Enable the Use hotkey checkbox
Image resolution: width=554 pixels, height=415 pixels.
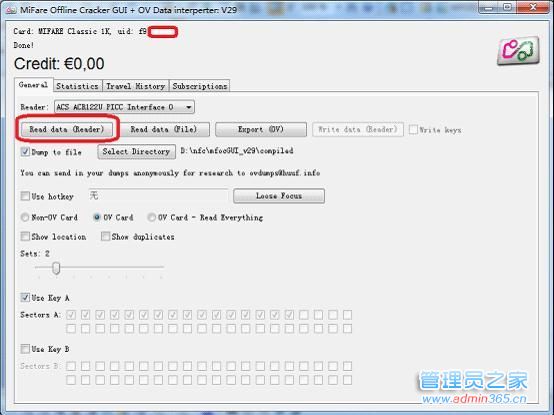[x=25, y=196]
